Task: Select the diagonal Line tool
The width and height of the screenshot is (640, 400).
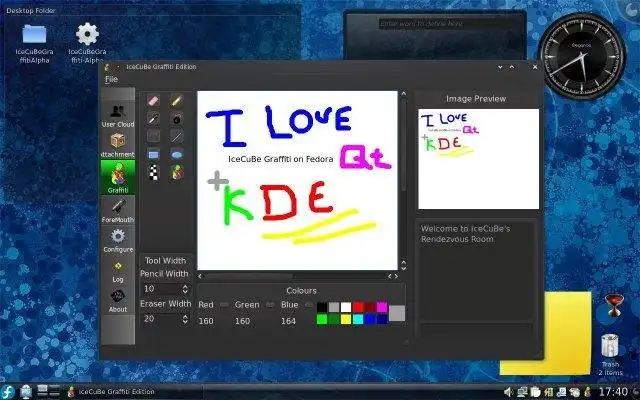Action: 177,136
